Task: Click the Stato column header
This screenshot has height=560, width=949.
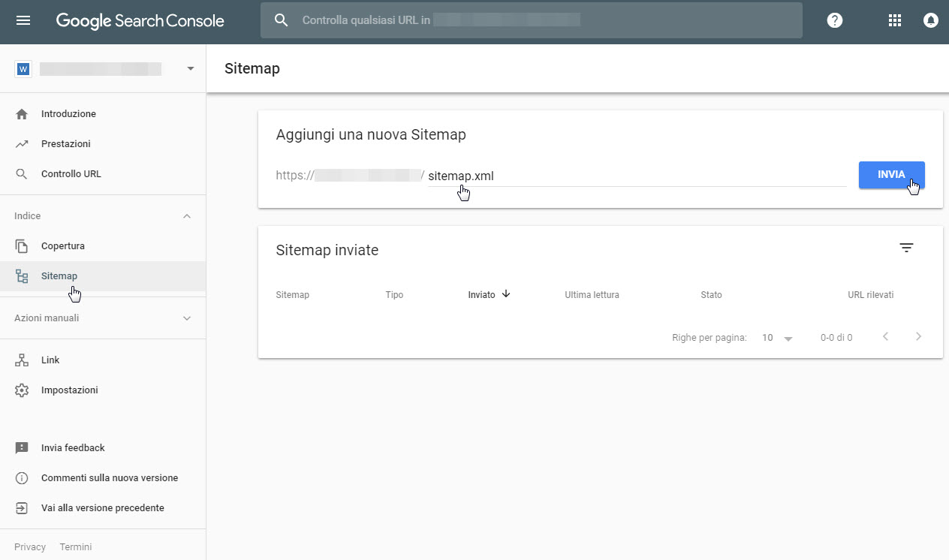Action: pyautogui.click(x=711, y=295)
